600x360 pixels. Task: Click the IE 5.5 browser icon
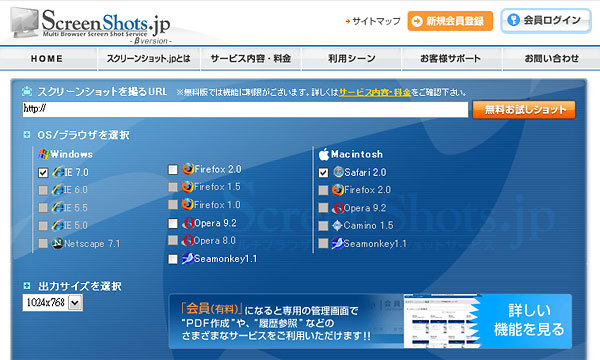point(58,207)
